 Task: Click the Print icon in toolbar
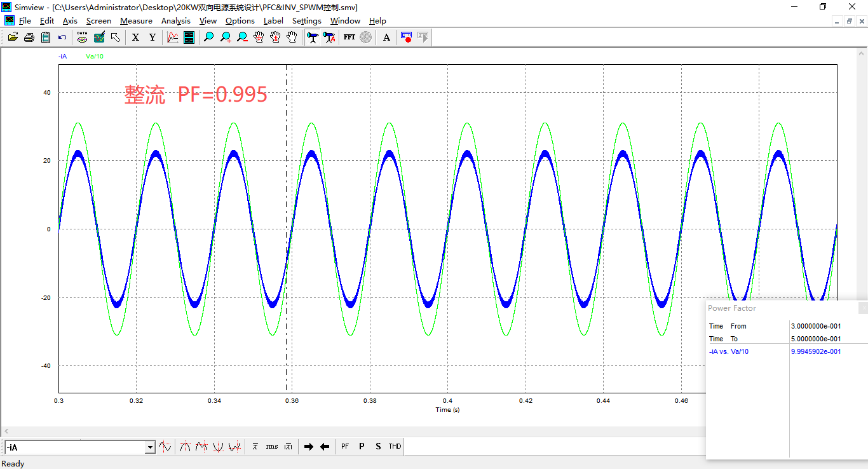click(x=29, y=37)
